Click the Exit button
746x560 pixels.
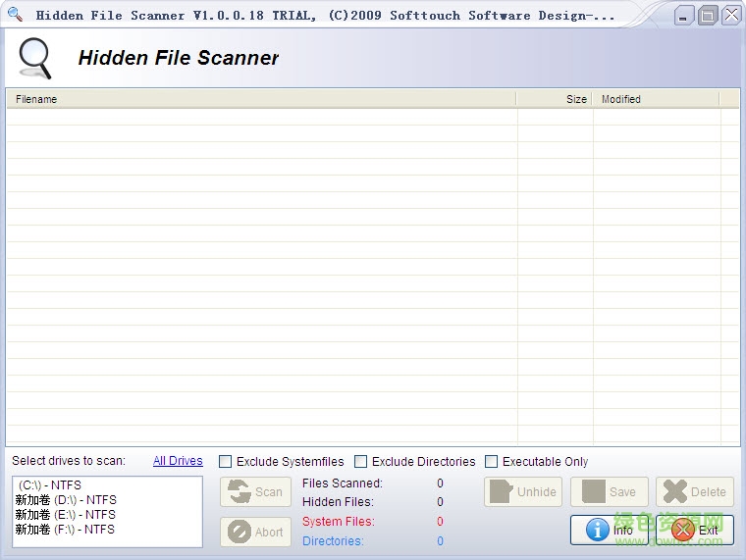click(694, 531)
